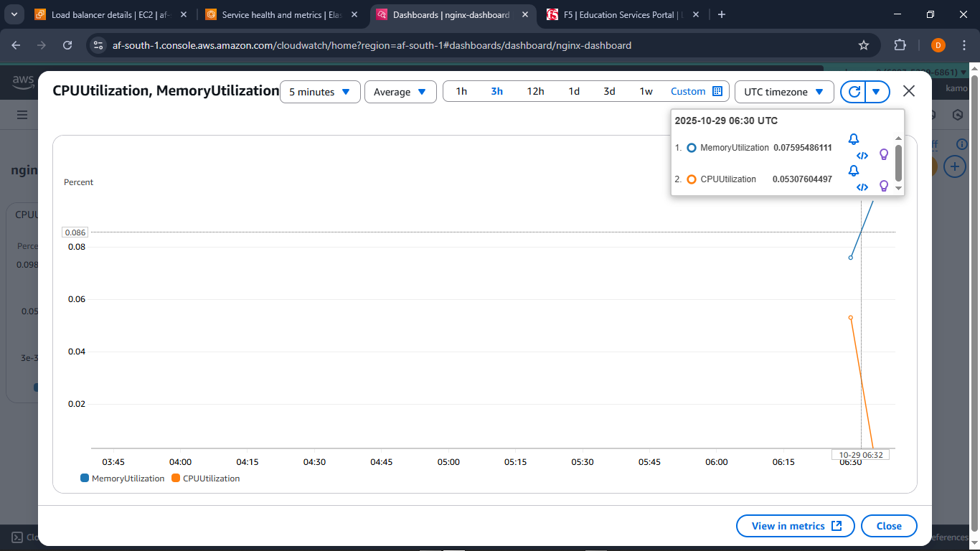
Task: Open the Average statistic dropdown
Action: (400, 91)
